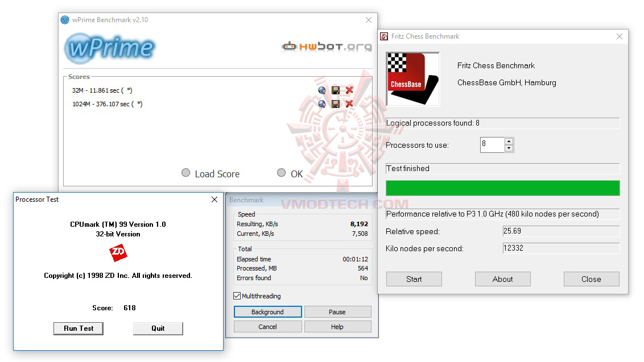Select the OK radio button in wPrime
The image size is (644, 362).
tap(282, 173)
